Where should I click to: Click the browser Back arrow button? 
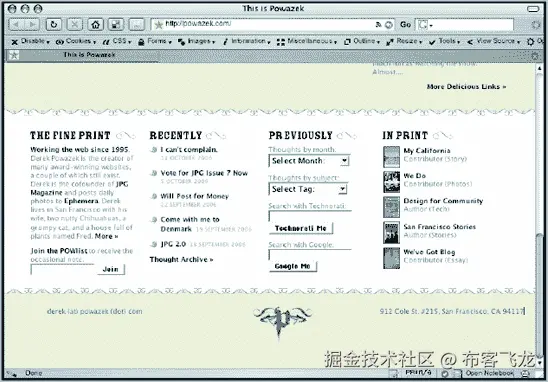16,25
